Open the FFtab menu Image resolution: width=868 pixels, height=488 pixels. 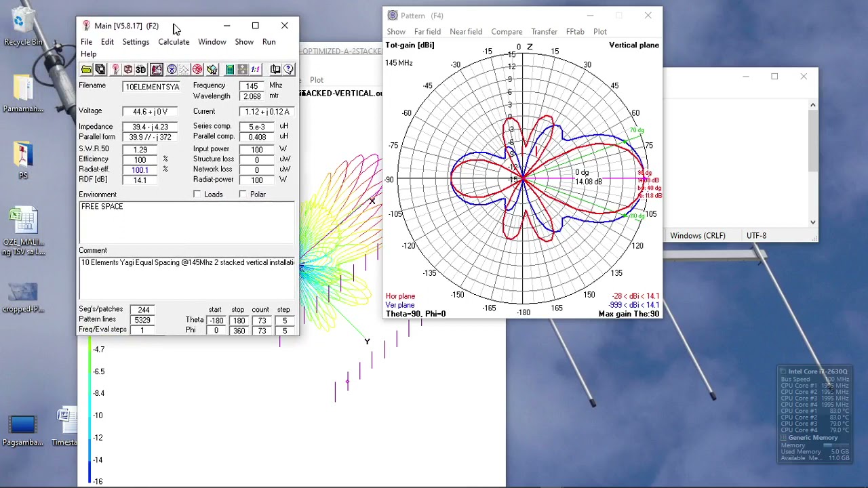(x=575, y=32)
